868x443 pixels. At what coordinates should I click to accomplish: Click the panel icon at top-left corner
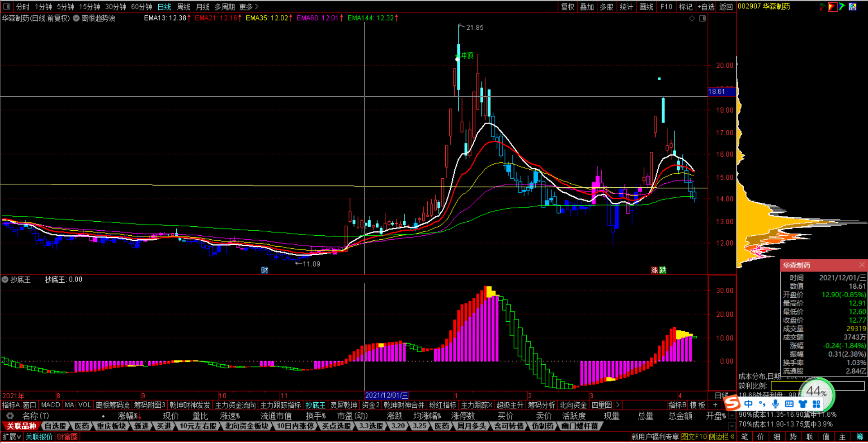click(7, 7)
